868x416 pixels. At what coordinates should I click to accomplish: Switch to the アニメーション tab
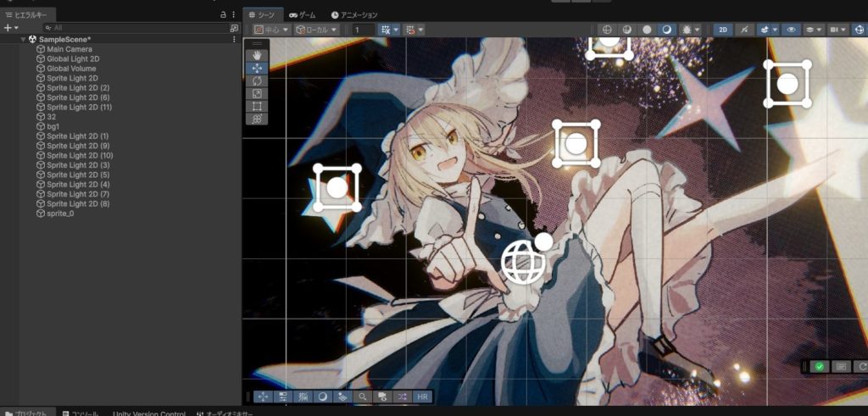tap(354, 14)
